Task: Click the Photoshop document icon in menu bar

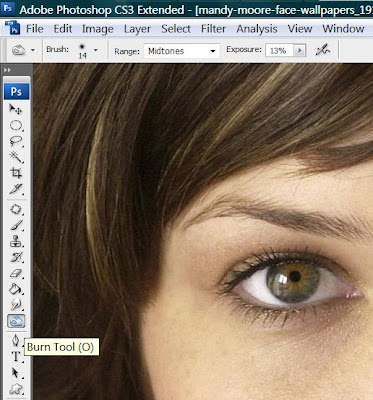Action: tap(14, 28)
